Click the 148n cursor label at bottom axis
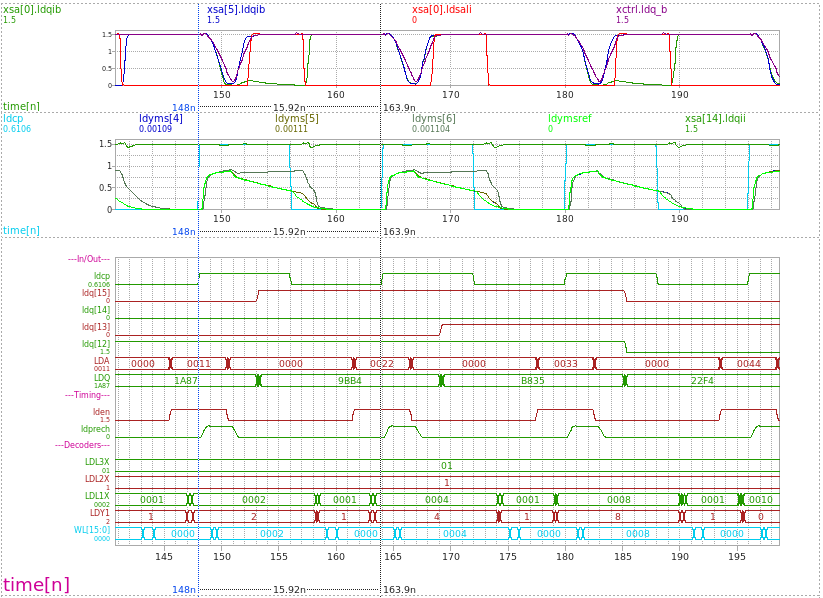Image resolution: width=823 pixels, height=598 pixels. coord(183,590)
